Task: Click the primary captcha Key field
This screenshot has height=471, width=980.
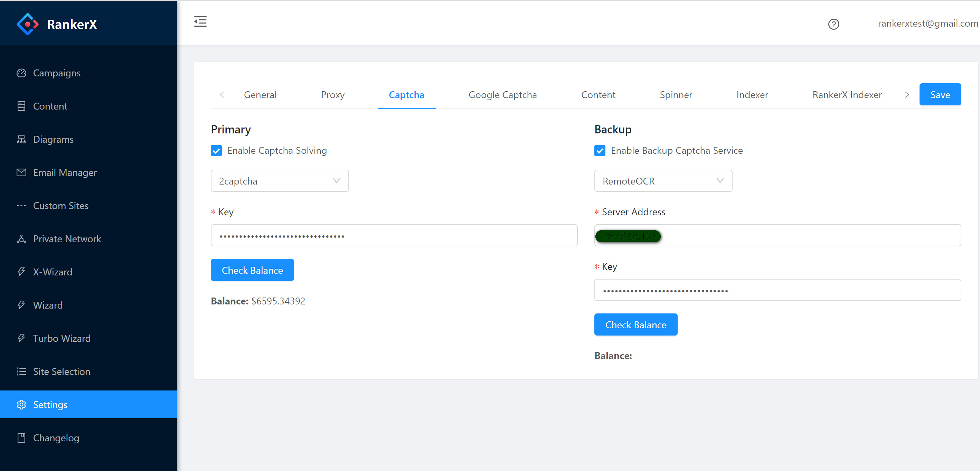Action: tap(394, 236)
